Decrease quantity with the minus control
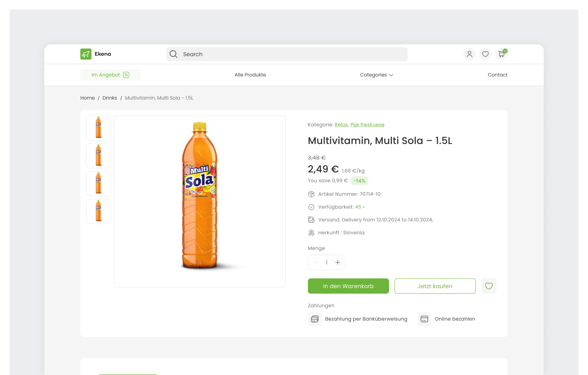588x375 pixels. click(x=316, y=262)
